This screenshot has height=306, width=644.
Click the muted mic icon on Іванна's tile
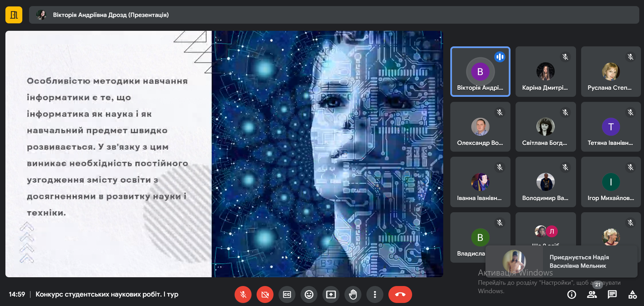point(500,167)
